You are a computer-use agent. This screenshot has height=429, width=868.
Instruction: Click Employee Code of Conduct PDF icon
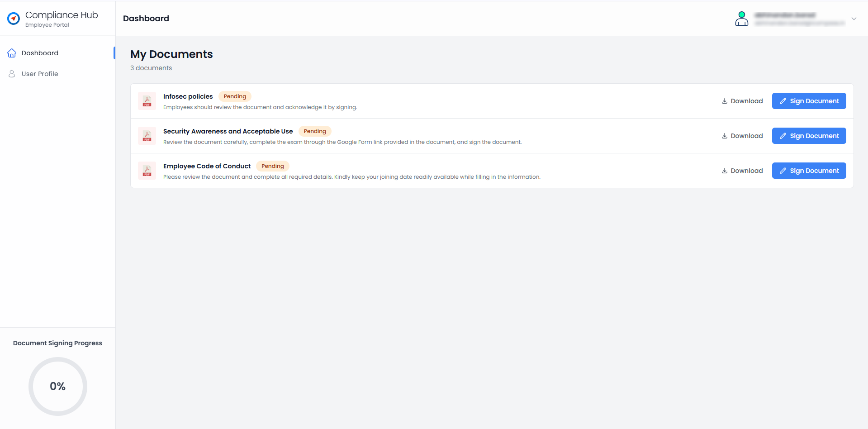pyautogui.click(x=147, y=171)
